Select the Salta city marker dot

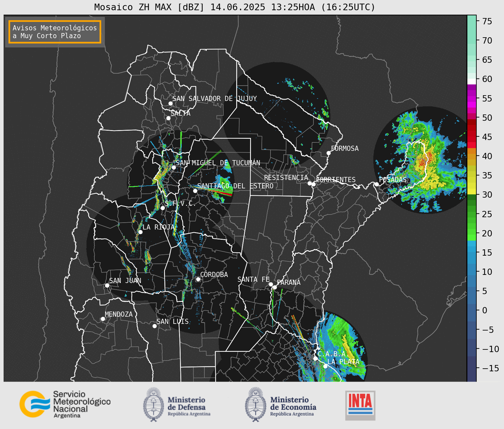point(169,118)
